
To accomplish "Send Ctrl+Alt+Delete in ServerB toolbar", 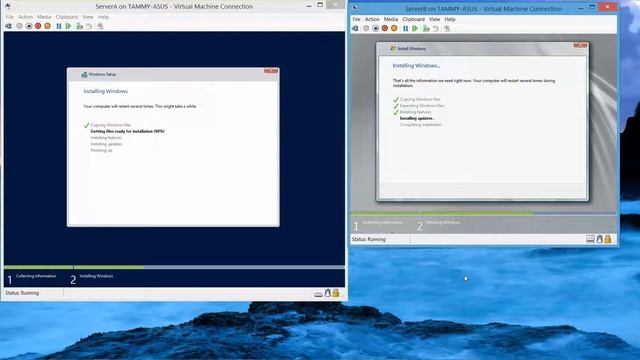I will pos(355,29).
